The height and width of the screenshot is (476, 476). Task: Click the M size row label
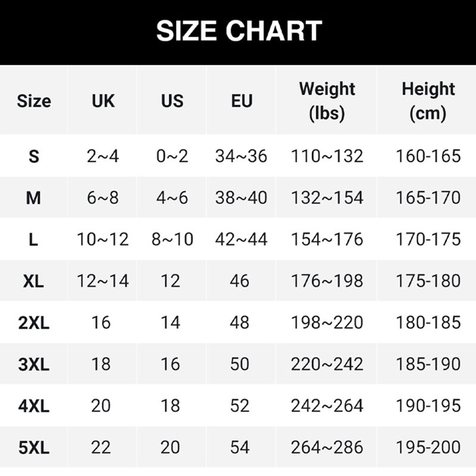point(34,198)
